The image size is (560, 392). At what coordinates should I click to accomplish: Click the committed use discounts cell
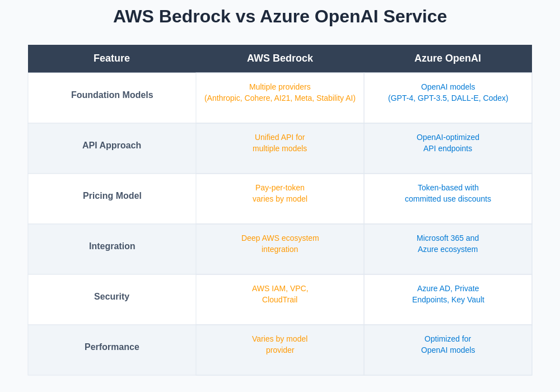(448, 194)
